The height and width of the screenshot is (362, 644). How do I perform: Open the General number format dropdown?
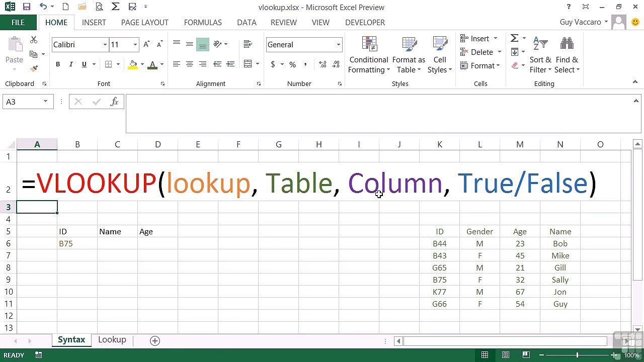(339, 45)
